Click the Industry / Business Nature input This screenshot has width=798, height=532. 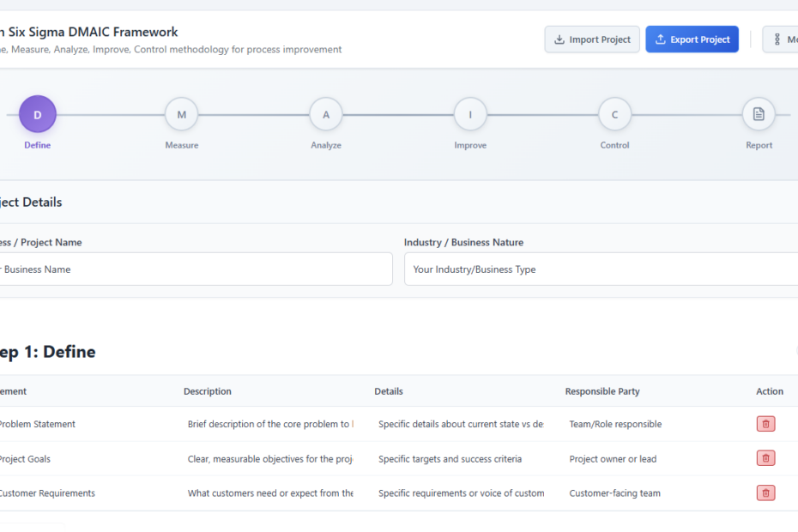point(601,269)
